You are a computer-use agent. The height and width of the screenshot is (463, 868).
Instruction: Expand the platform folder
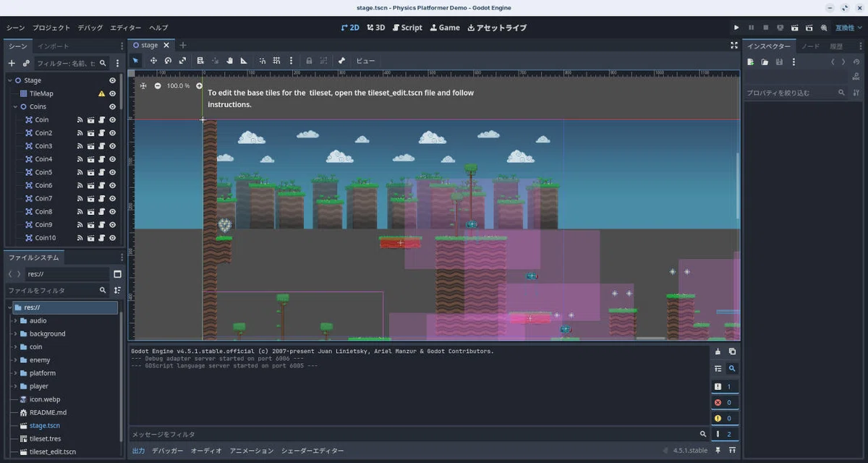tap(15, 373)
